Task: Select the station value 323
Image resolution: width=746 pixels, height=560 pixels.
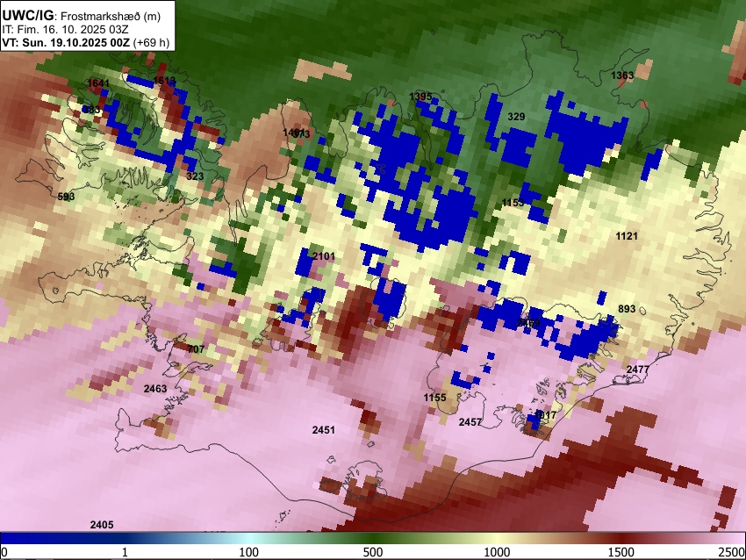Action: click(195, 176)
